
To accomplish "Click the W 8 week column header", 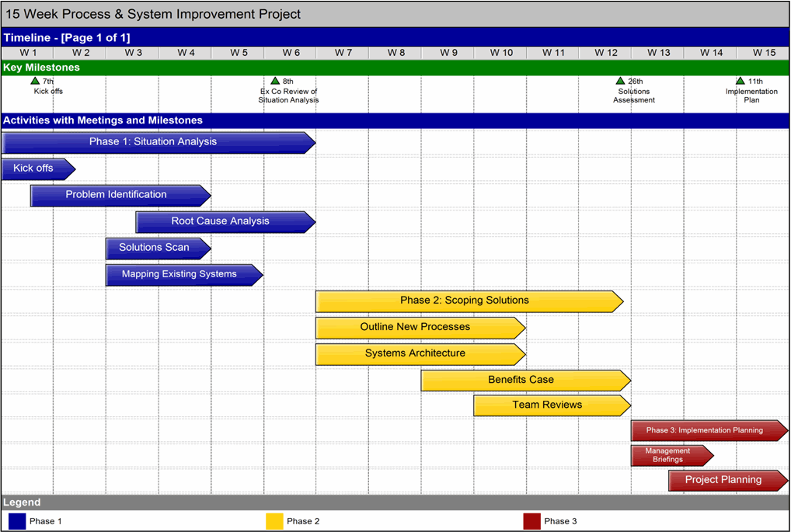I will [x=395, y=53].
